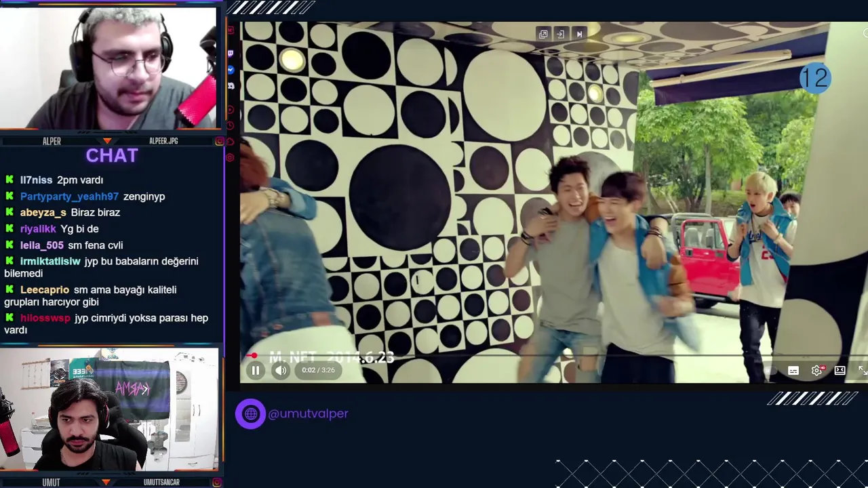Click Umut's bottom webcam feed
Viewport: 868px width, 488px height.
pos(109,409)
